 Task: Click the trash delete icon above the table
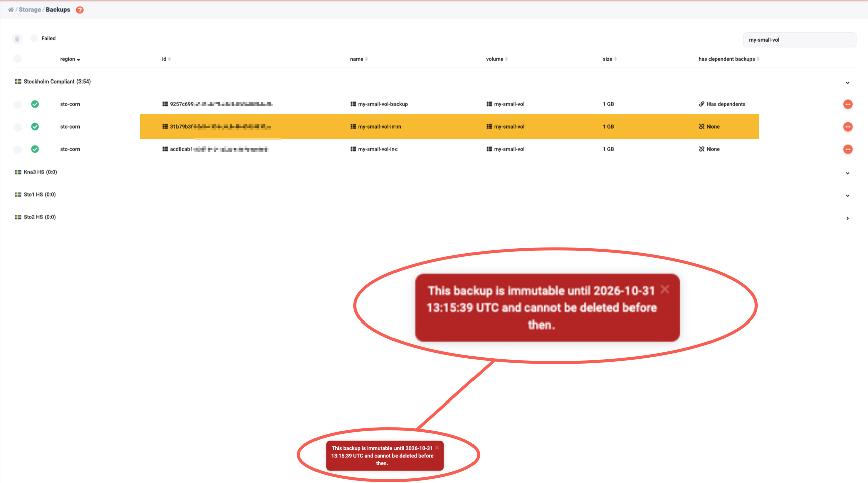point(17,39)
